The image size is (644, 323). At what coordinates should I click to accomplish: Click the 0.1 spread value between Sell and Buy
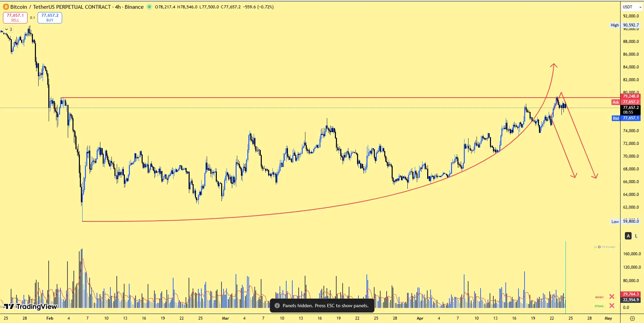click(32, 17)
